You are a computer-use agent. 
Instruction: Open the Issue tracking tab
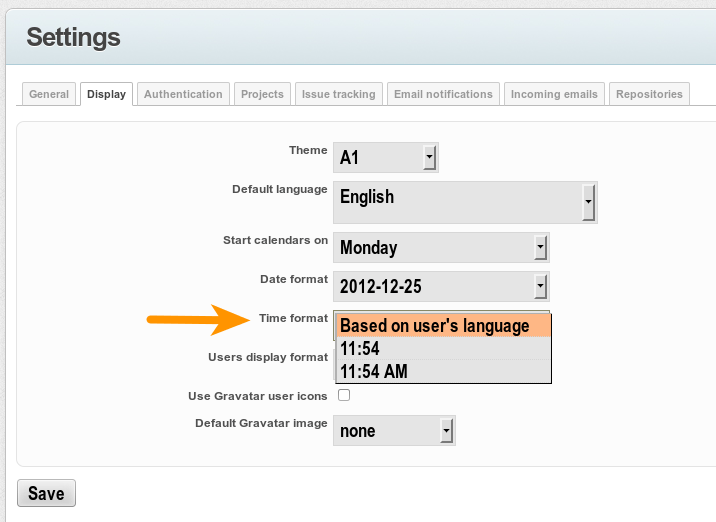[338, 94]
